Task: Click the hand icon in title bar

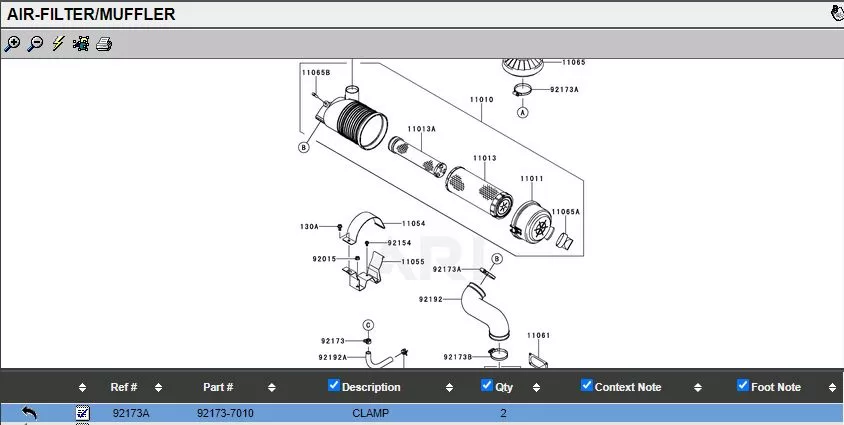Action: click(836, 13)
